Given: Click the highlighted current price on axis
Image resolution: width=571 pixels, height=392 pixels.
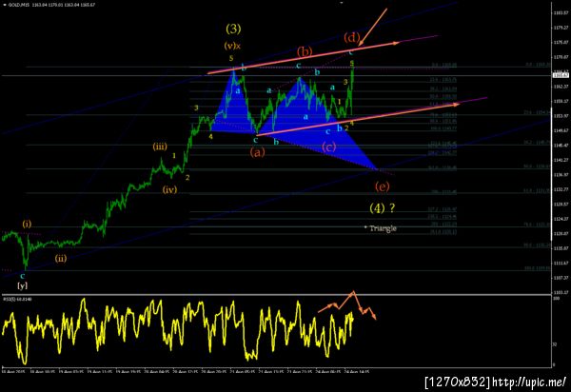Looking at the screenshot, I should click(x=561, y=75).
